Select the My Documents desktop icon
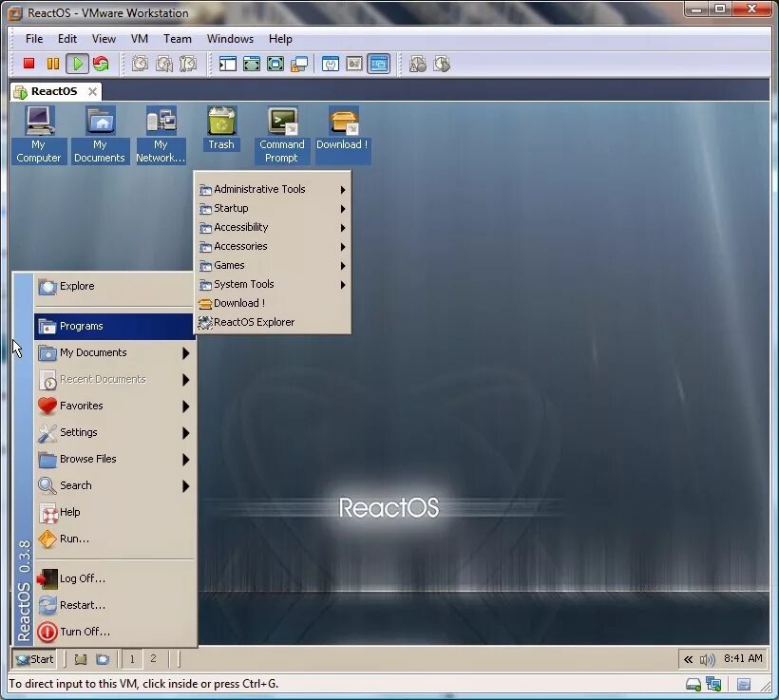Viewport: 779px width, 700px height. [x=100, y=135]
